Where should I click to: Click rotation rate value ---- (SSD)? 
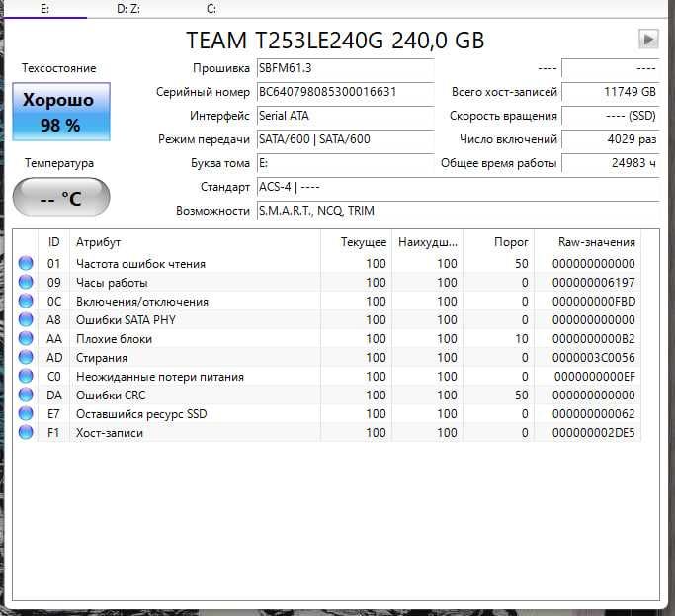(611, 116)
